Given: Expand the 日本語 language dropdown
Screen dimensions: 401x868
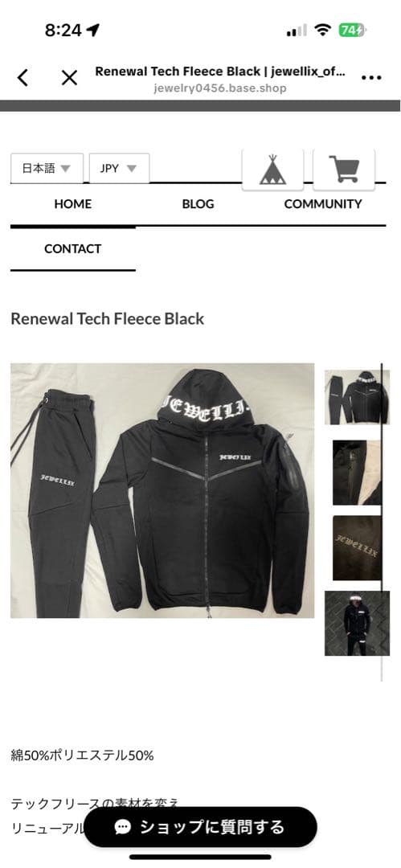Looking at the screenshot, I should pos(47,168).
